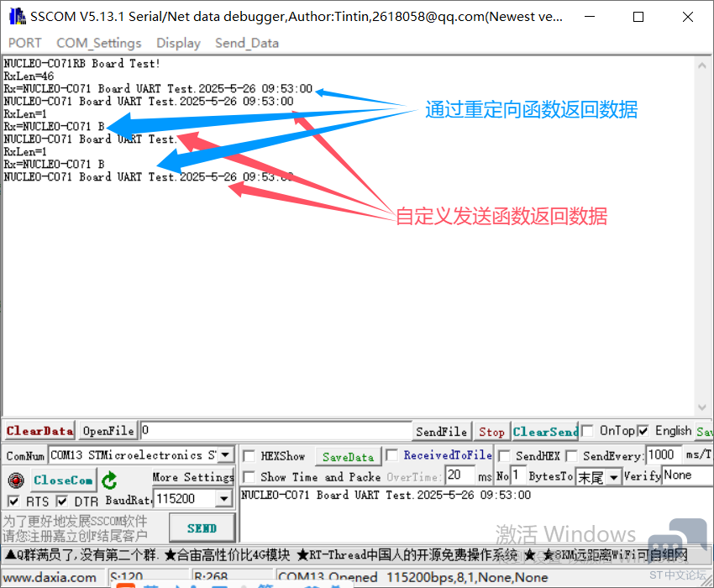Expand the ComNum port dropdown
The height and width of the screenshot is (588, 714).
point(225,454)
